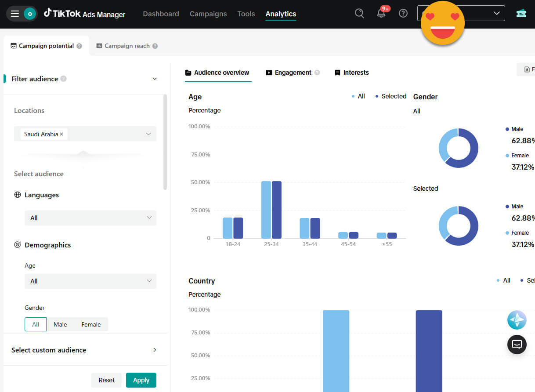Open the Languages dropdown
This screenshot has height=392, width=535.
click(x=90, y=218)
